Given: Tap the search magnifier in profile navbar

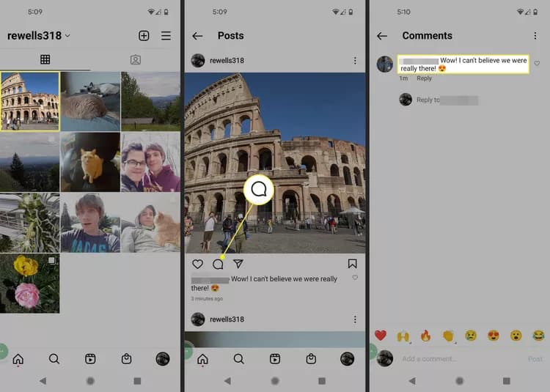Looking at the screenshot, I should click(x=54, y=359).
